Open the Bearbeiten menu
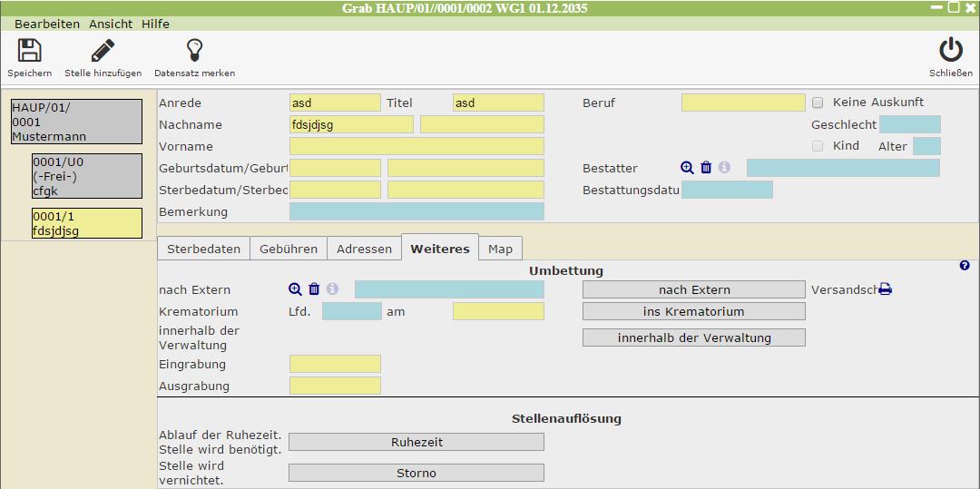The height and width of the screenshot is (489, 980). (47, 24)
